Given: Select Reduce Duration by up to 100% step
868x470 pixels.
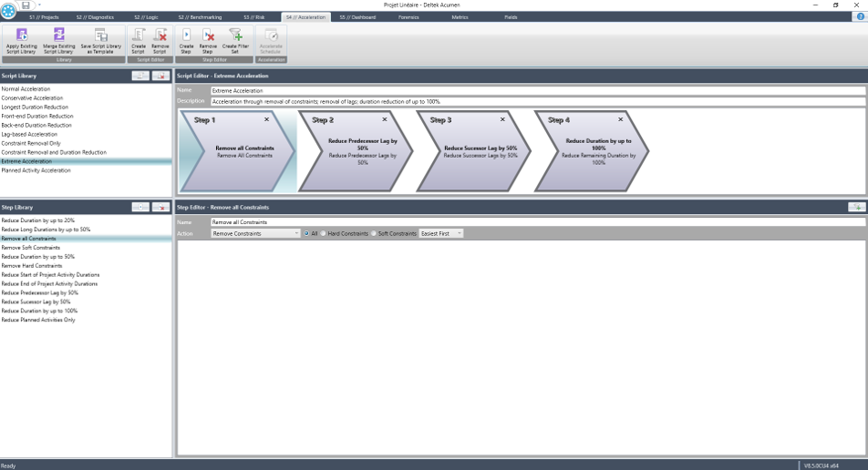Looking at the screenshot, I should click(x=86, y=311).
